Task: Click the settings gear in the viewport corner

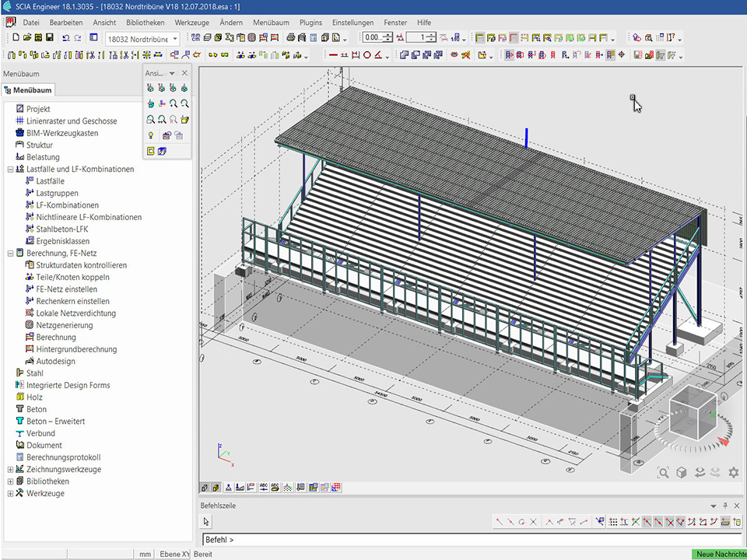Action: (733, 472)
